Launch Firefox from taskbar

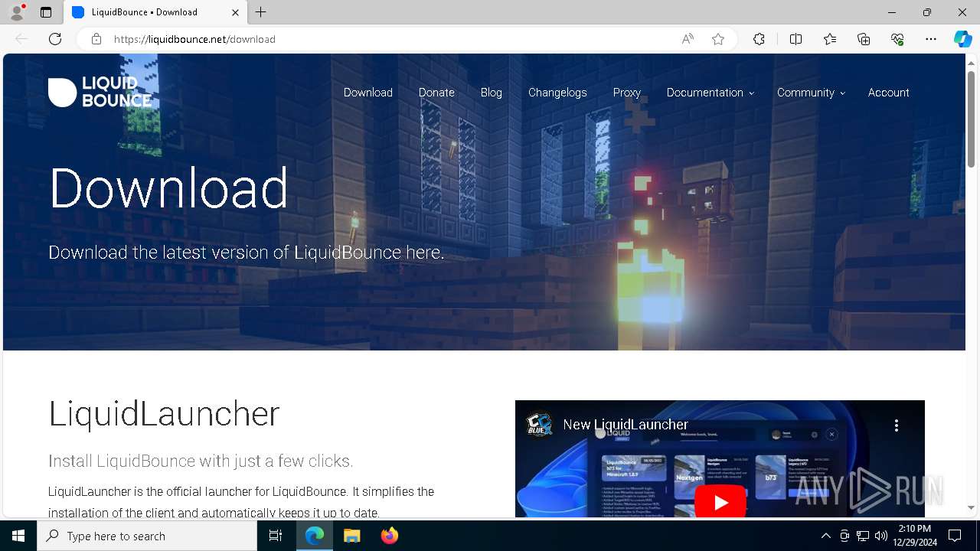tap(389, 536)
